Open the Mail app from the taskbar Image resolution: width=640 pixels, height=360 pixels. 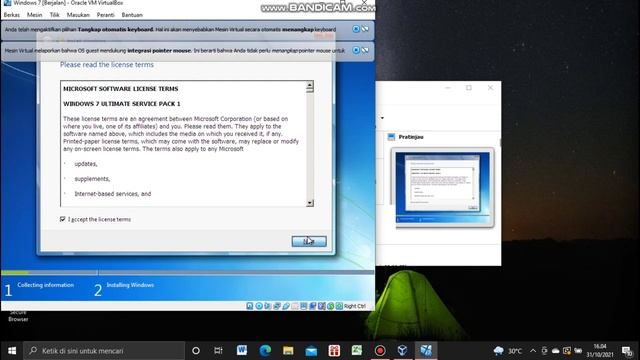tap(311, 350)
